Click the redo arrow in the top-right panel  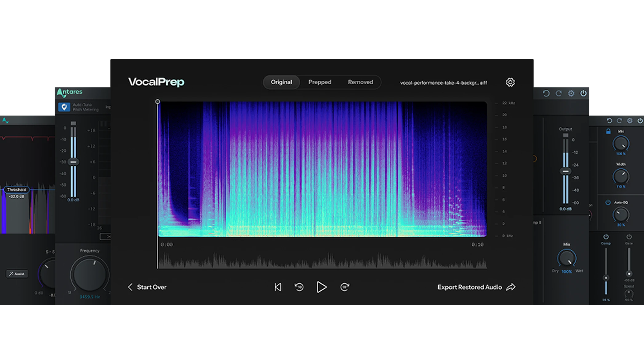(x=559, y=93)
